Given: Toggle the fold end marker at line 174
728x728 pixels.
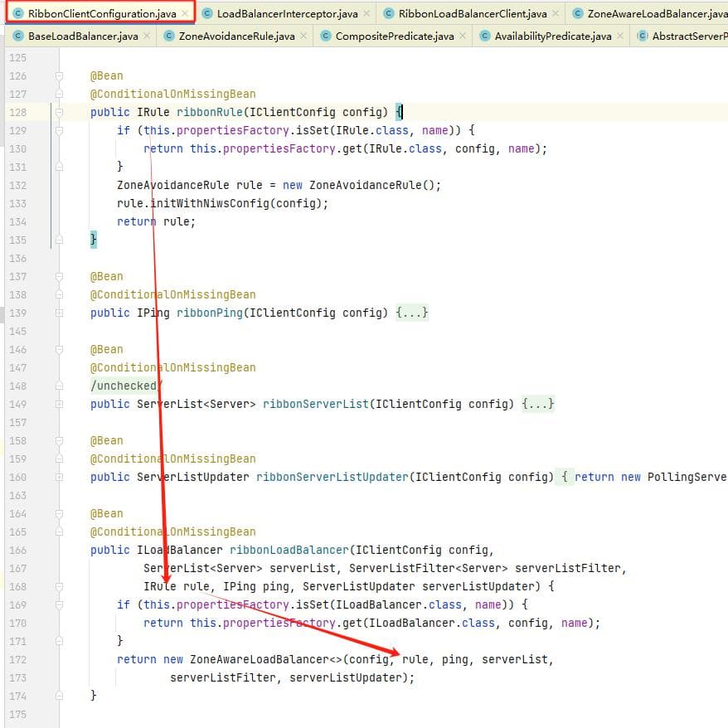Looking at the screenshot, I should pos(59,696).
